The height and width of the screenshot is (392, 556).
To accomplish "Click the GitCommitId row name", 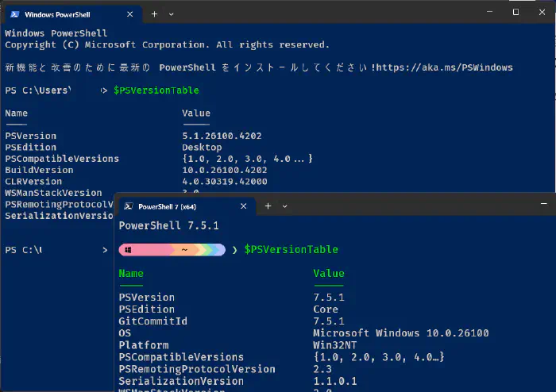I will (153, 321).
